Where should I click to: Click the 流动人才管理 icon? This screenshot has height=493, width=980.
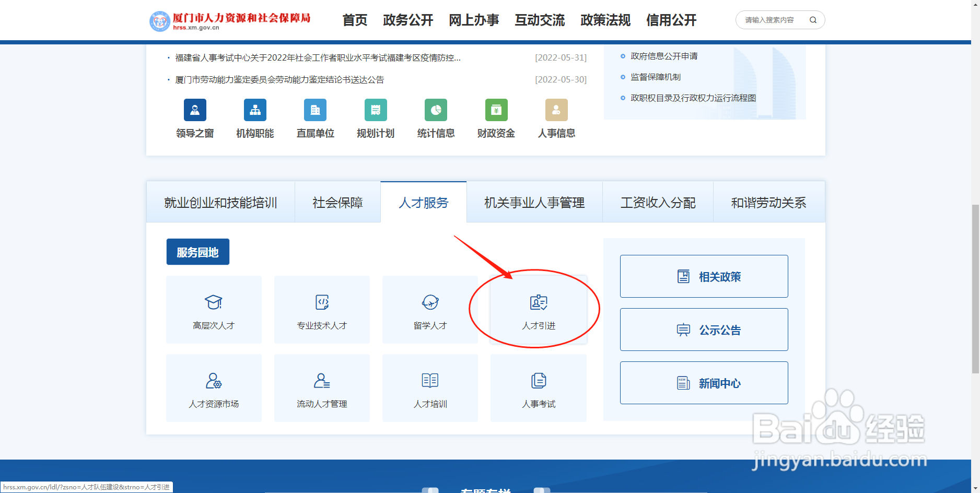coord(322,388)
